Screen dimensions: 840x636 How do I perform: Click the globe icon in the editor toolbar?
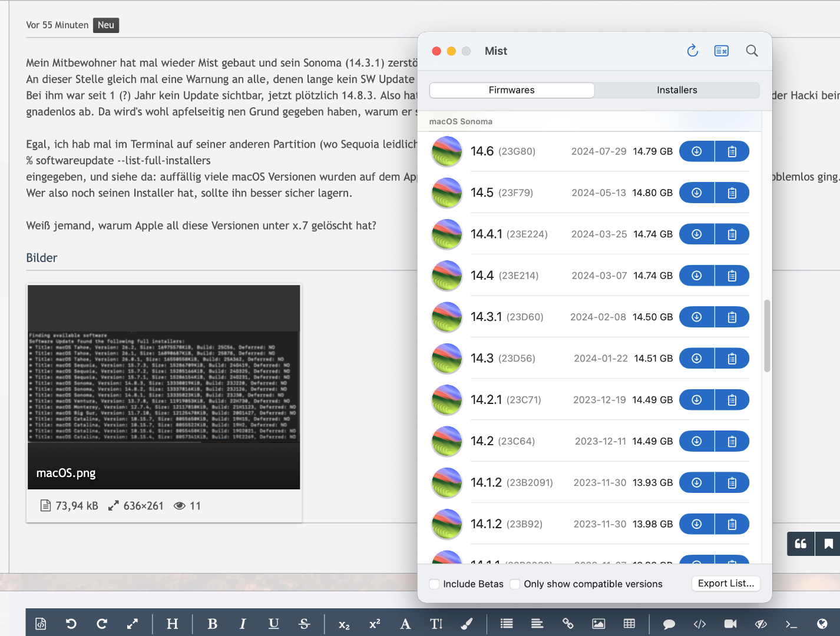pyautogui.click(x=822, y=624)
